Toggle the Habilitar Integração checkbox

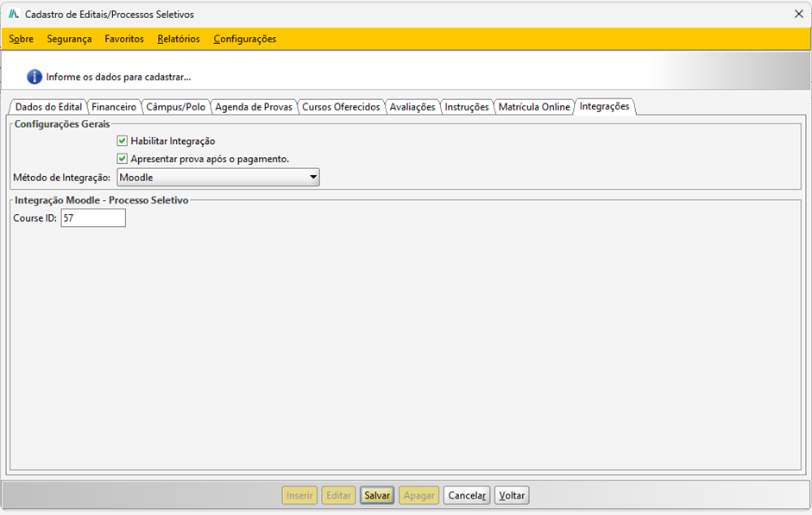[x=123, y=141]
